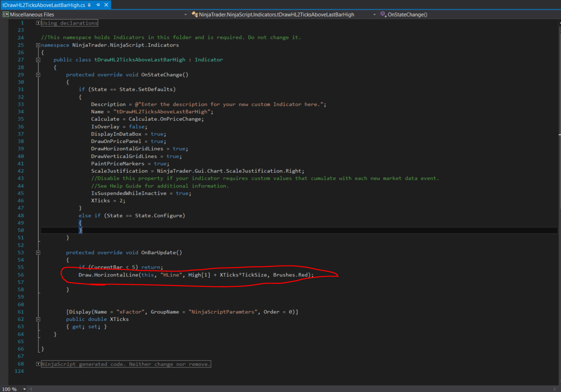Open the NinjaTrader.NinjaScript.Indicators class dropdown
Screen dimensions: 561x392
tap(374, 14)
